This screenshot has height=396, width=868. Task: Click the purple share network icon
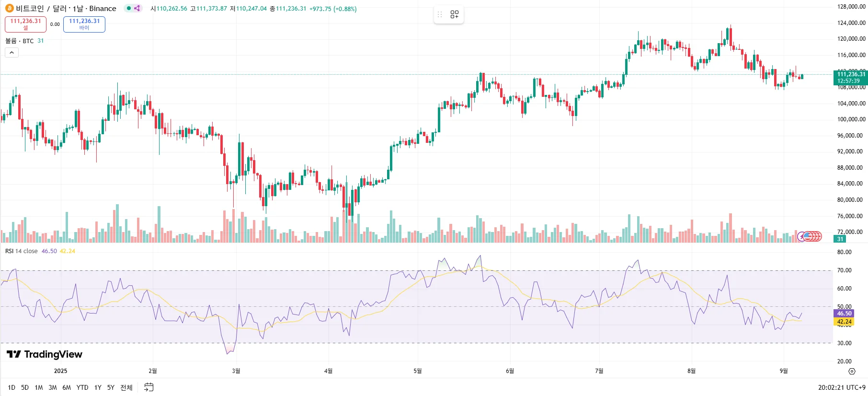point(137,8)
